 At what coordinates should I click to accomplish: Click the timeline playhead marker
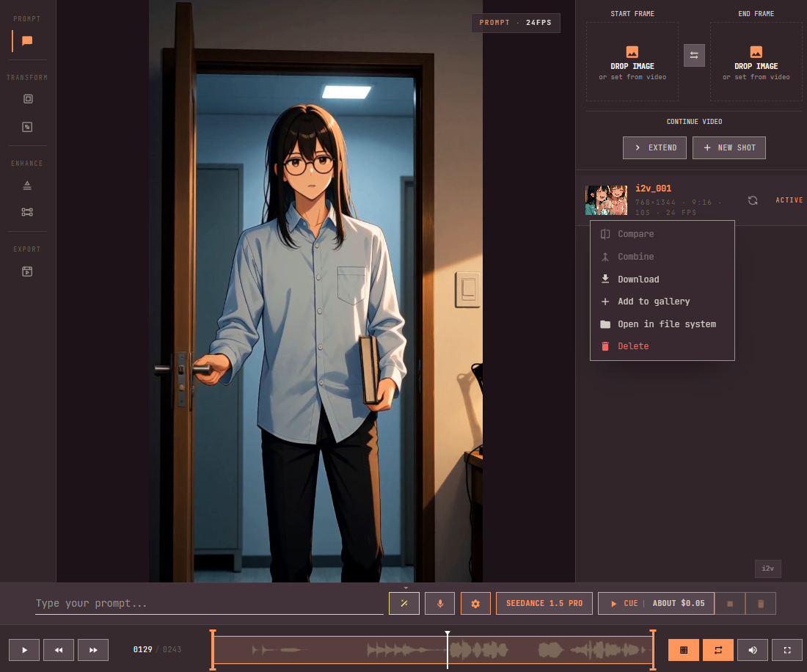tap(448, 649)
